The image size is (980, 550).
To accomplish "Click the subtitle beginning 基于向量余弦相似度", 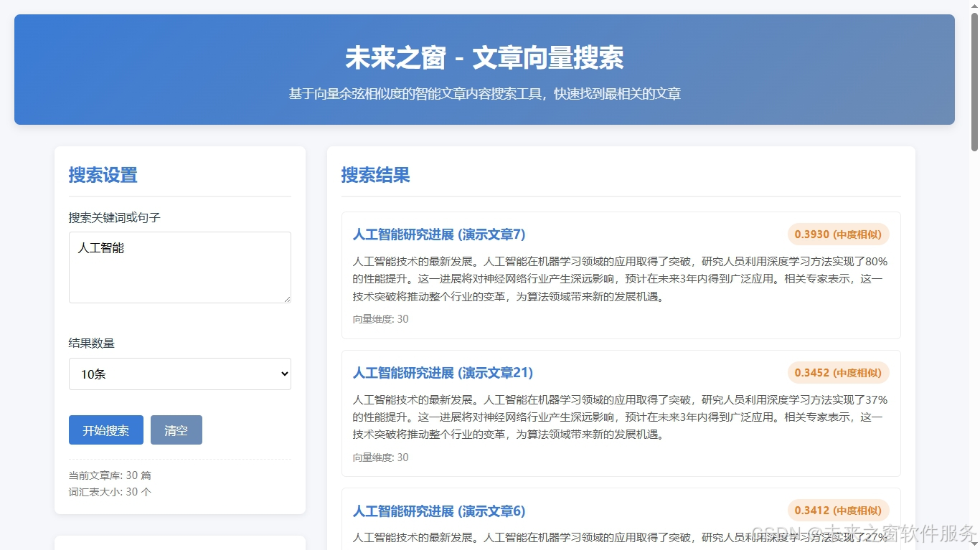I will tap(484, 94).
